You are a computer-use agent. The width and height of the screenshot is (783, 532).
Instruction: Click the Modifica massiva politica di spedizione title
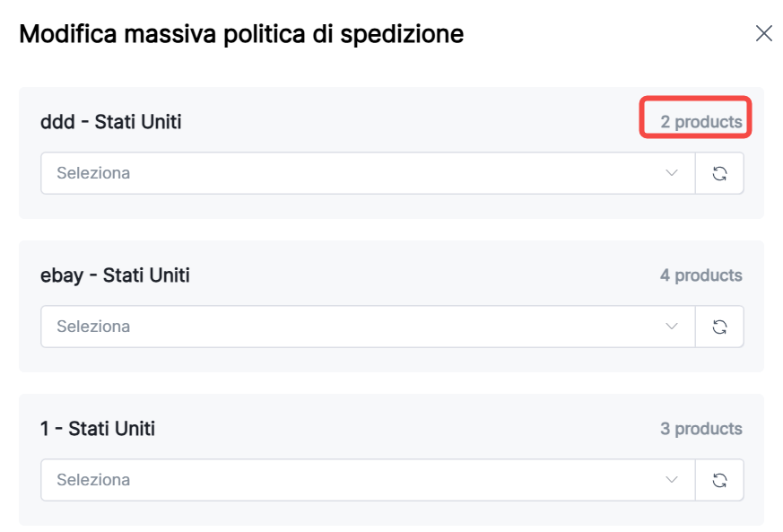[241, 35]
